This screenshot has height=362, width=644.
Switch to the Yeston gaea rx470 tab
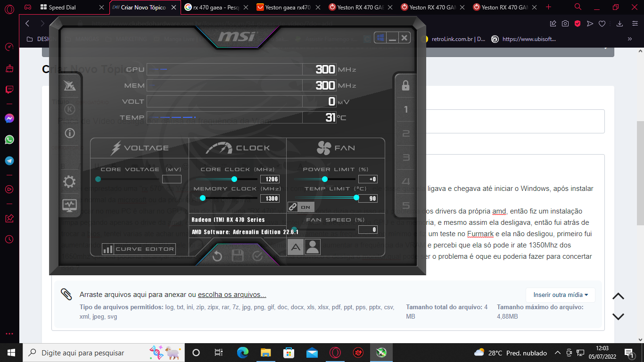(289, 7)
